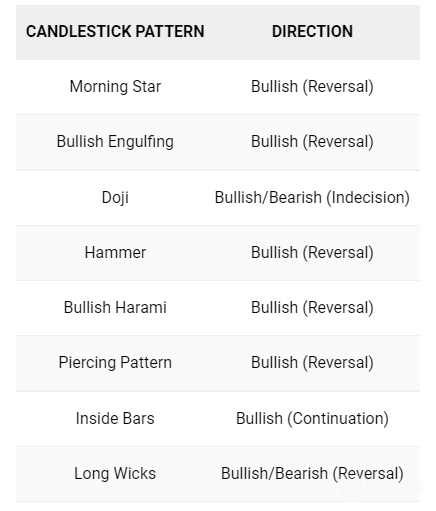This screenshot has width=436, height=511.
Task: Click direction text beside Bullish Engulfing
Action: pos(312,142)
